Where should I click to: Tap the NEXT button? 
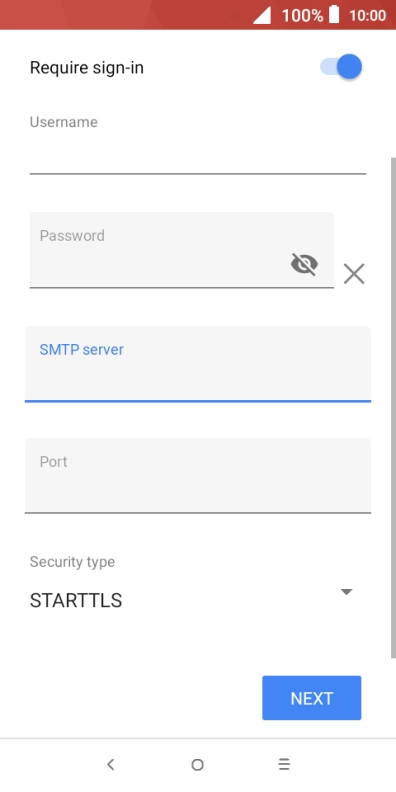click(312, 698)
